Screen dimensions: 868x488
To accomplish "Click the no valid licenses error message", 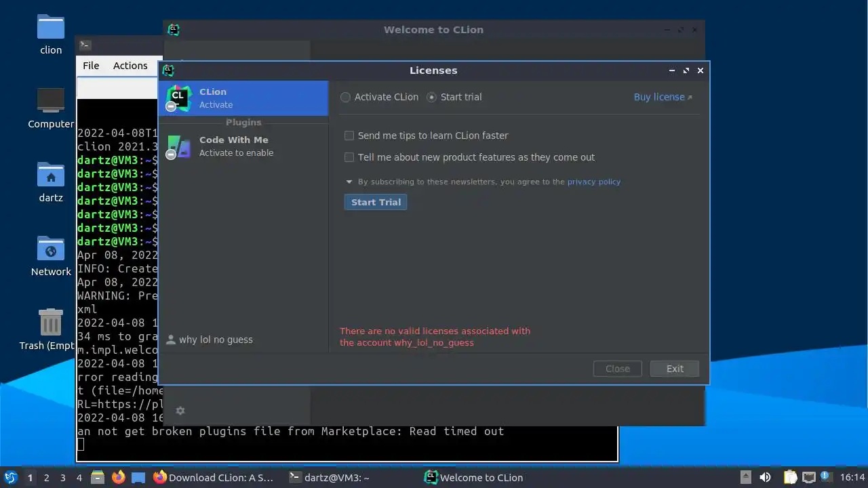I will tap(435, 337).
